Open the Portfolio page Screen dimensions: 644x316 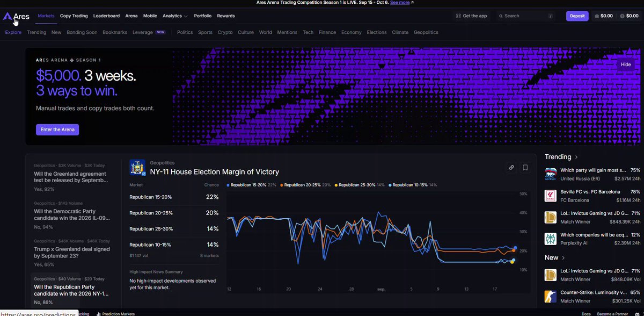(x=202, y=16)
